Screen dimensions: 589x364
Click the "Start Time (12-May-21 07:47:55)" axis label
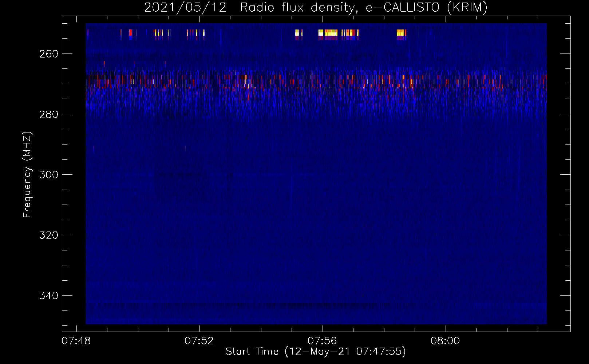(316, 351)
